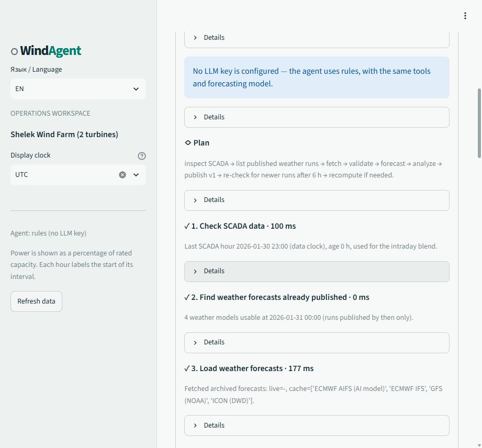Click the Display clock help icon
The width and height of the screenshot is (482, 448).
pyautogui.click(x=142, y=156)
